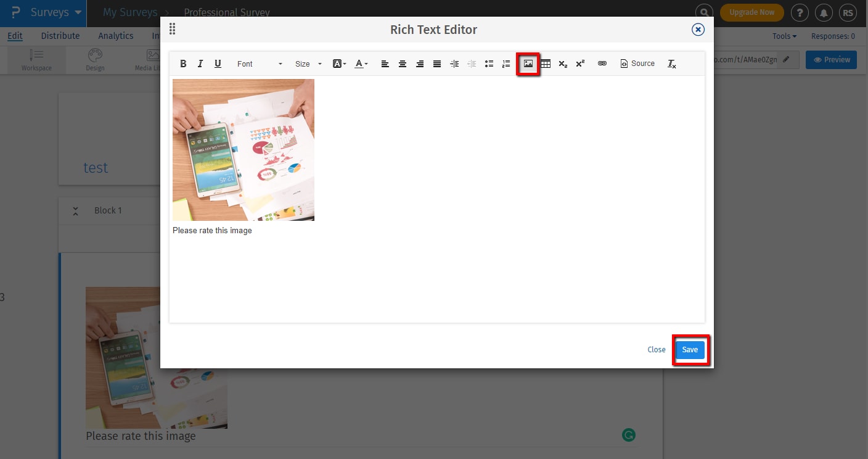Image resolution: width=868 pixels, height=459 pixels.
Task: Click the insert link icon
Action: [x=602, y=64]
